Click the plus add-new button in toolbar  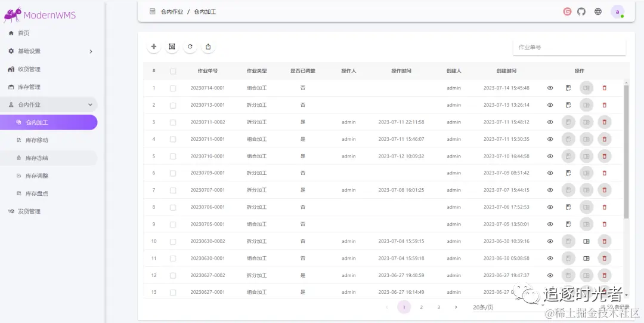coord(154,47)
